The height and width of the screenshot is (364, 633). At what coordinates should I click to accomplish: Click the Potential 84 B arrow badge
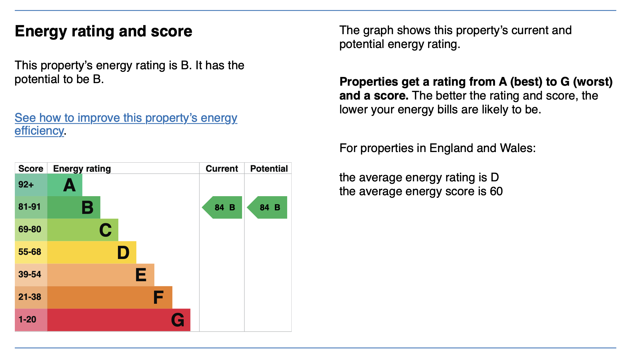click(x=267, y=207)
